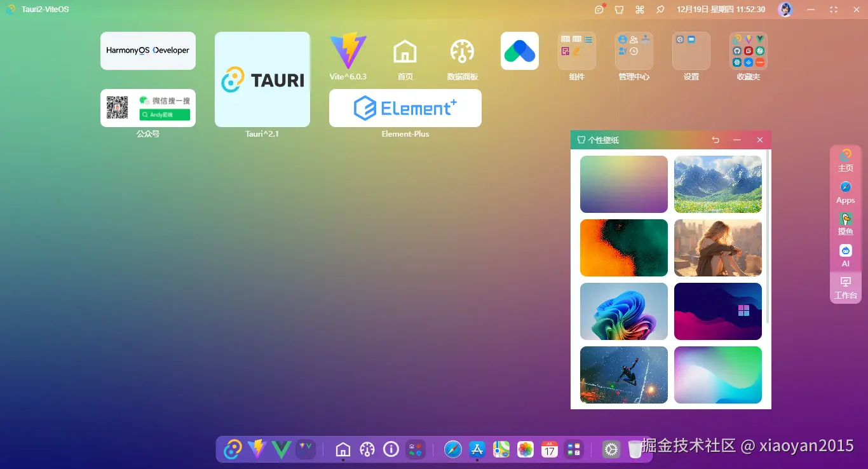This screenshot has height=469, width=868.
Task: Expand the 管理中心 folder group
Action: pyautogui.click(x=634, y=51)
